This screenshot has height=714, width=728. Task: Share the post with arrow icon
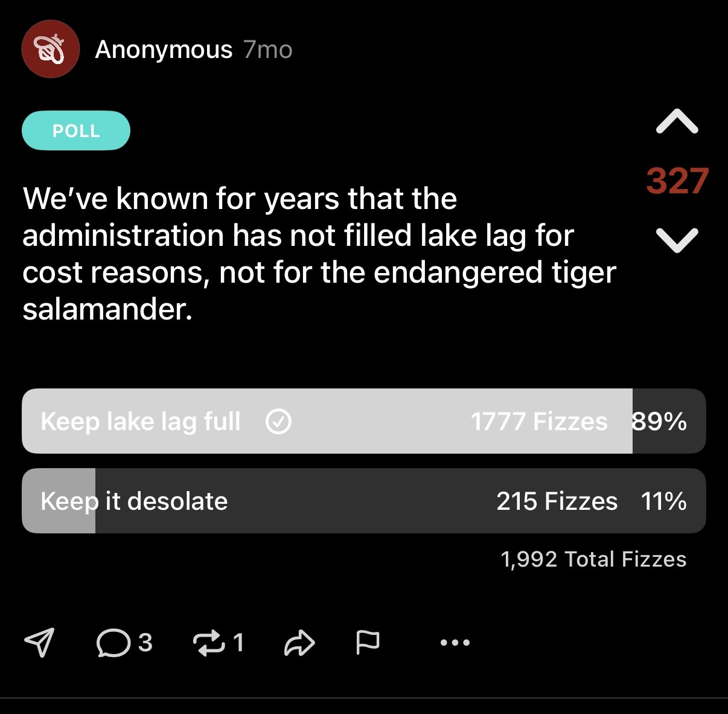pos(299,643)
